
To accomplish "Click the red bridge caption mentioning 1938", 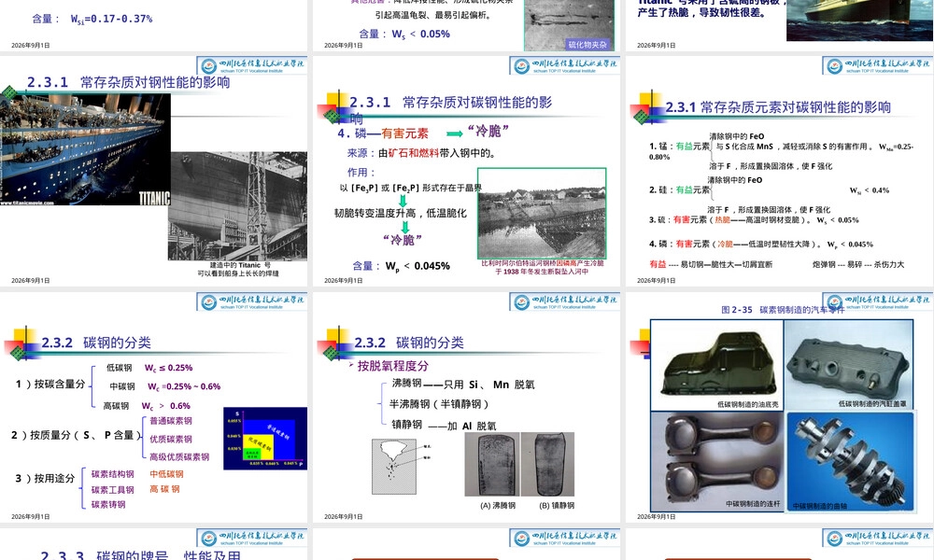I will click(542, 267).
